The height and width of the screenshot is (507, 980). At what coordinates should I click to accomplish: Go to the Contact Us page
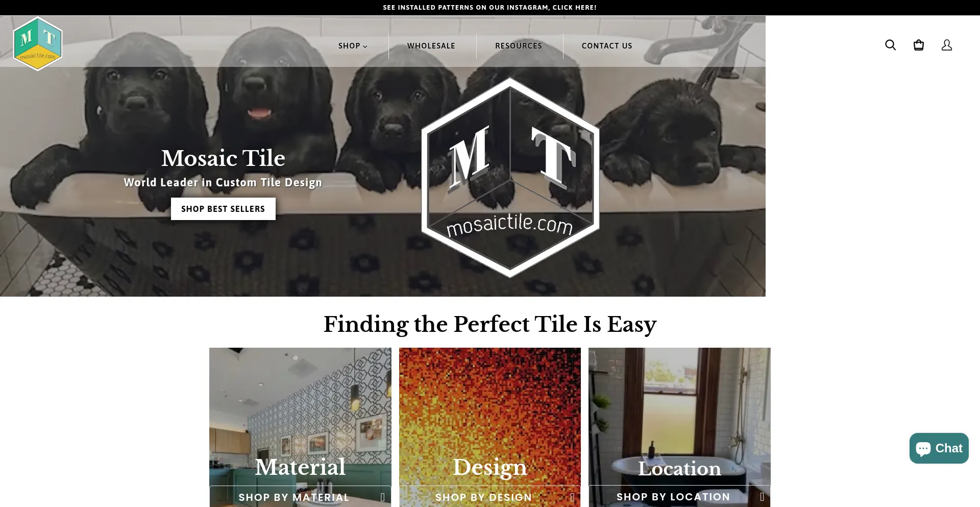607,46
